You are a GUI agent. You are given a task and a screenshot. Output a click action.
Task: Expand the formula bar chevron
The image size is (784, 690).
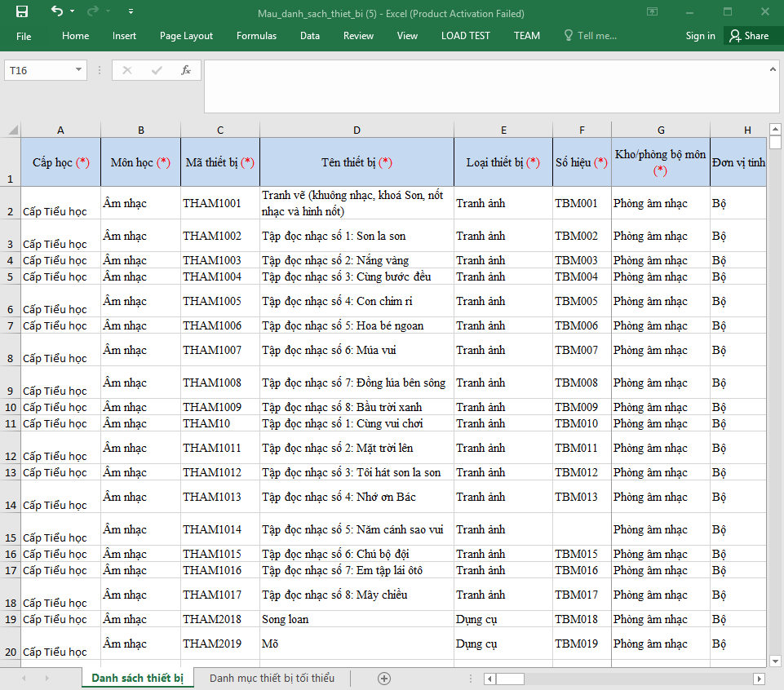[773, 71]
